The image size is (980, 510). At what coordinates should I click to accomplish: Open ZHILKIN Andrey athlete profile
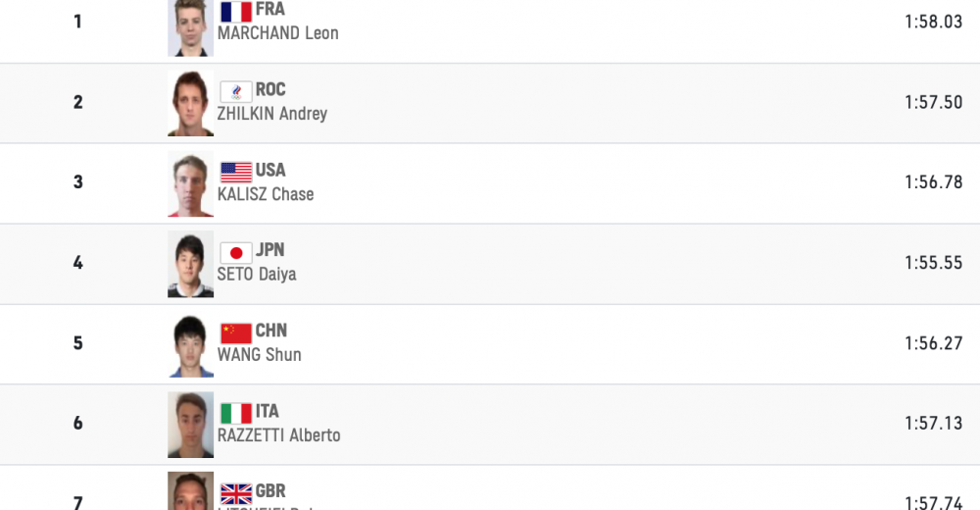(271, 114)
